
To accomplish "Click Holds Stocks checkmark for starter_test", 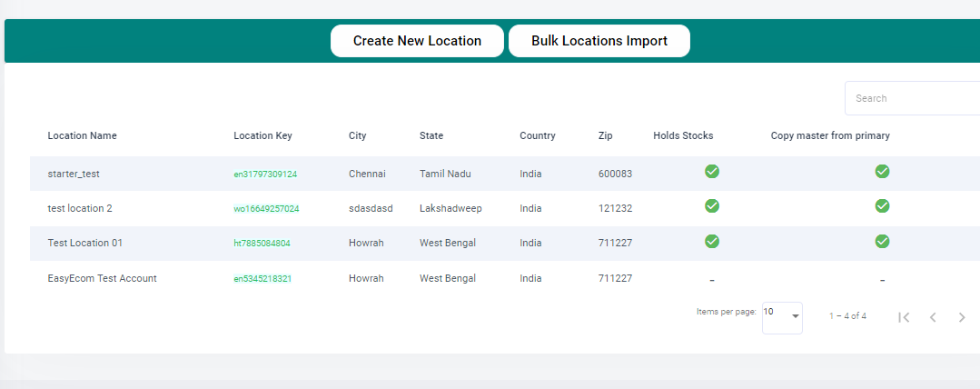I will 712,172.
